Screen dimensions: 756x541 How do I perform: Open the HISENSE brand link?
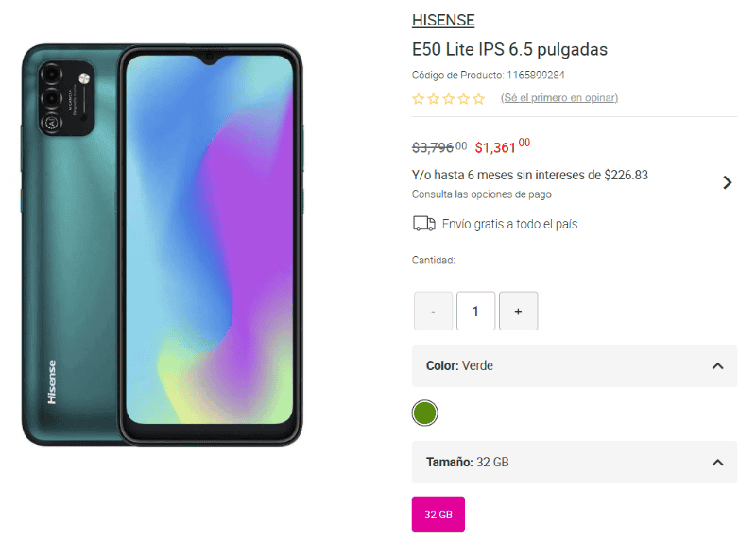443,21
